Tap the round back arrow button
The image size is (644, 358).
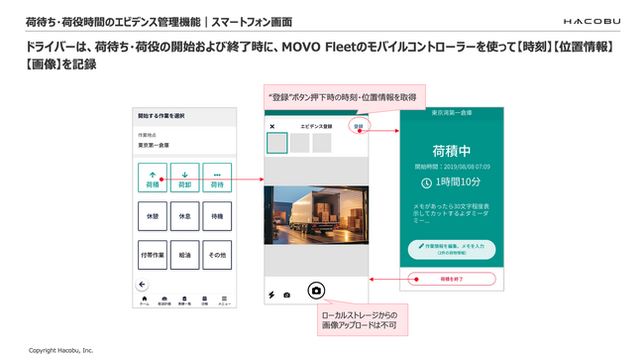pos(142,284)
